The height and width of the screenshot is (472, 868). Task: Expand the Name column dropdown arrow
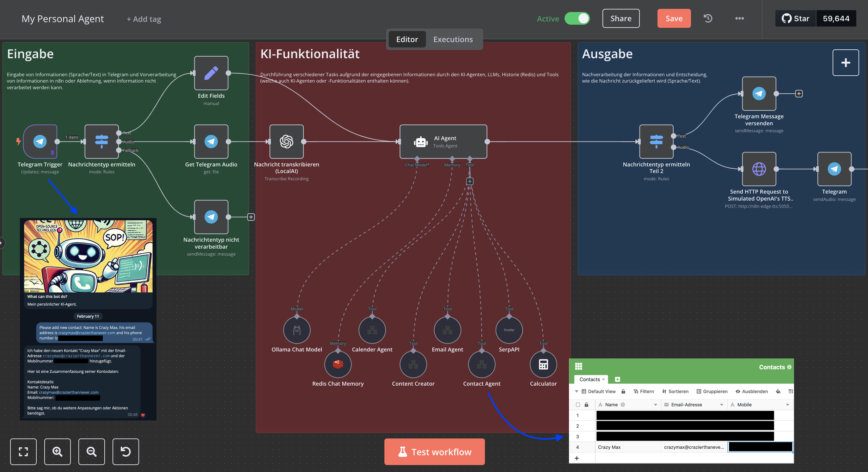point(655,405)
